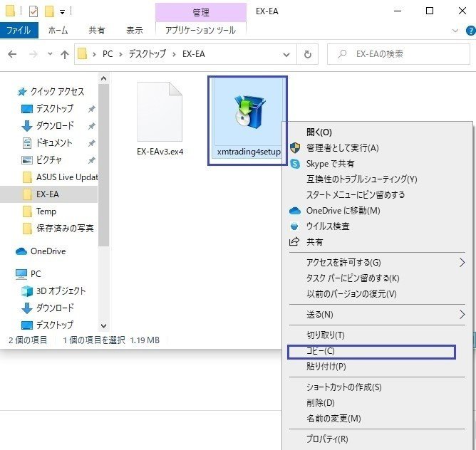Image resolution: width=476 pixels, height=450 pixels.
Task: Select the EX-EAv3.ex4 file
Action: point(160,119)
